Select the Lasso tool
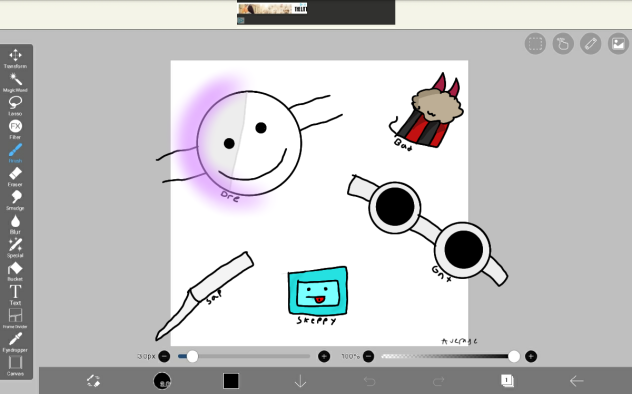 click(15, 106)
